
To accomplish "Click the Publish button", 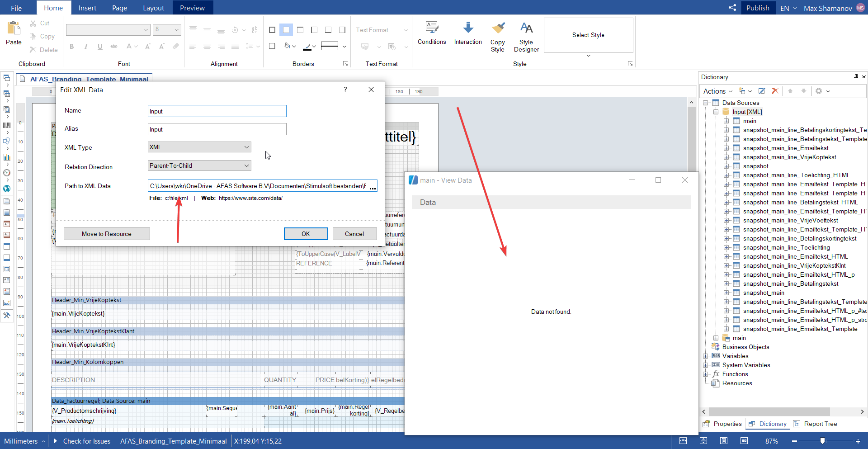I will click(x=758, y=8).
